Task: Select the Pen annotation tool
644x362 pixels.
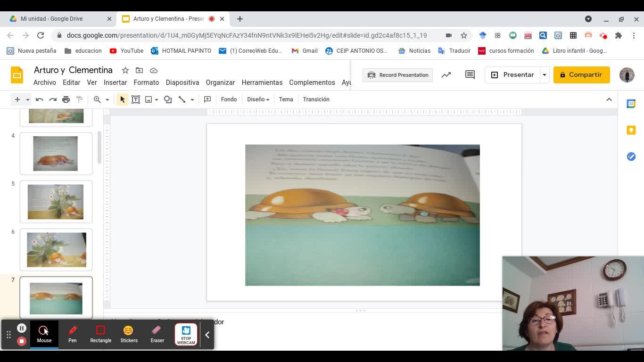Action: tap(73, 334)
